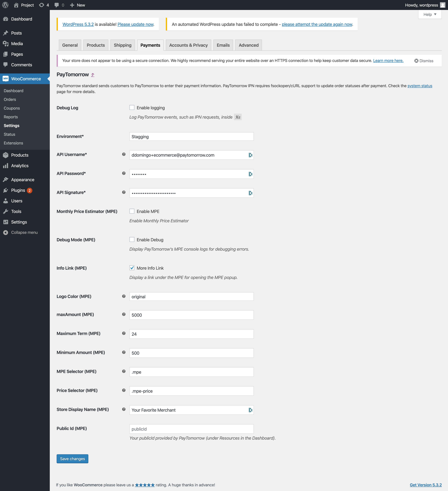Click the Settings sliders icon in main sidebar

(6, 222)
